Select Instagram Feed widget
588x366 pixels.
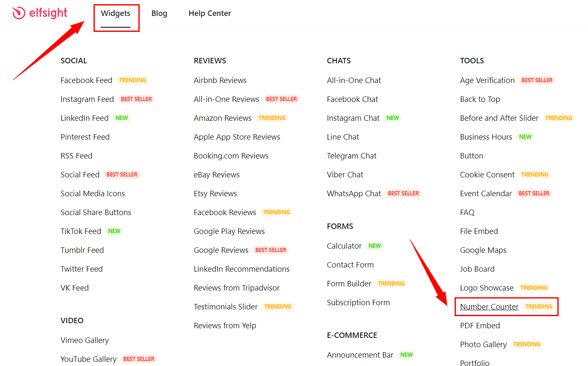coord(87,99)
